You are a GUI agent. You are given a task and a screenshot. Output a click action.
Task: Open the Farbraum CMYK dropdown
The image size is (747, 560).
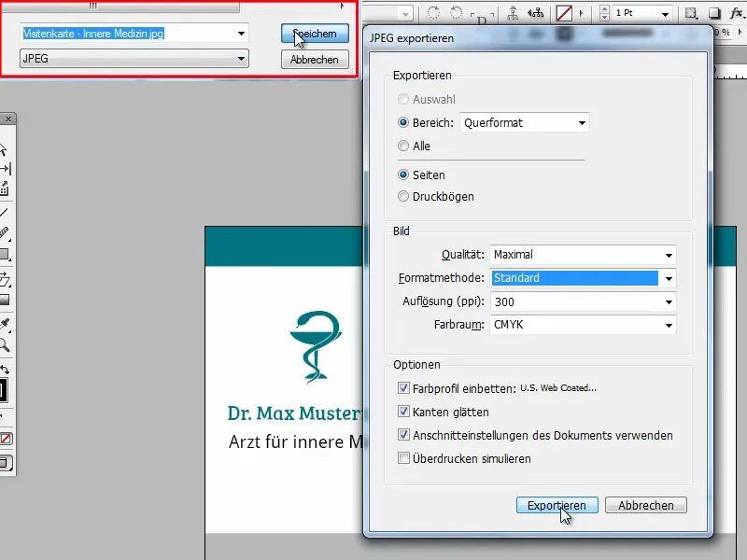583,325
